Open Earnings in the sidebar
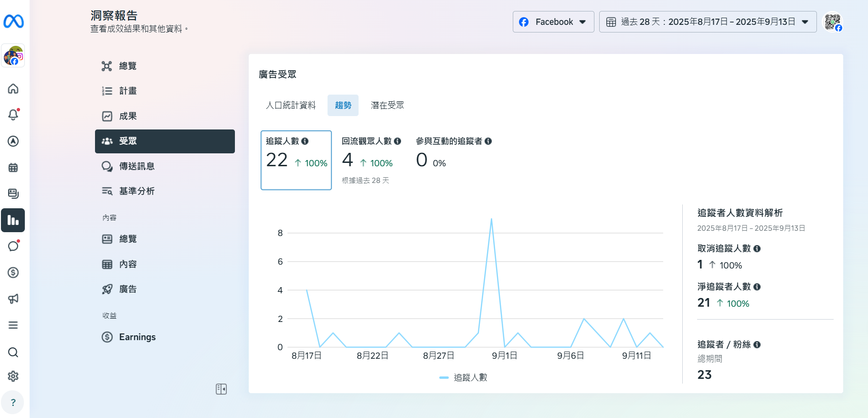The image size is (868, 418). [x=137, y=337]
